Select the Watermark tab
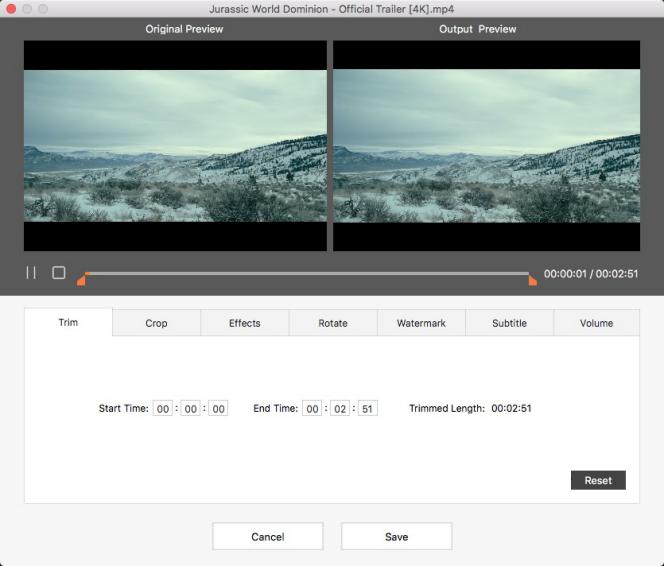Viewport: 664px width, 566px height. tap(421, 323)
